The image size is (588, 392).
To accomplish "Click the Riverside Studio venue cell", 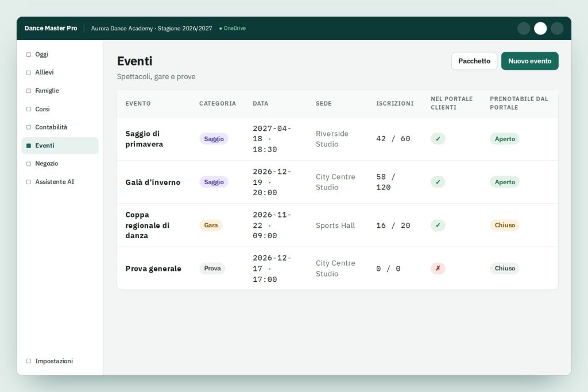I will tap(332, 139).
